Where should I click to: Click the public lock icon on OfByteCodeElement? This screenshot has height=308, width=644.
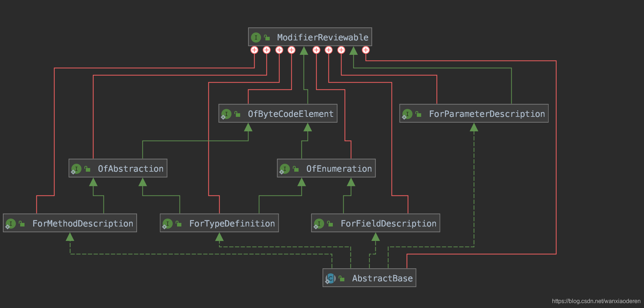click(237, 114)
